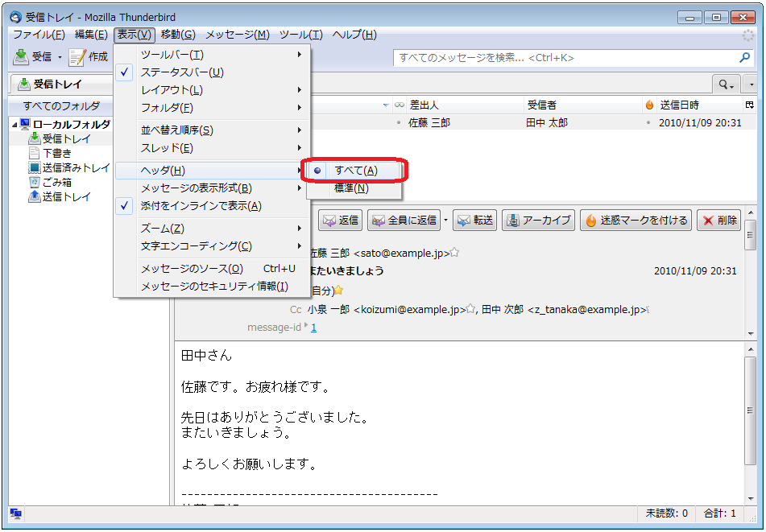
Task: Click star next to koizumi@example.jp
Action: tap(470, 309)
